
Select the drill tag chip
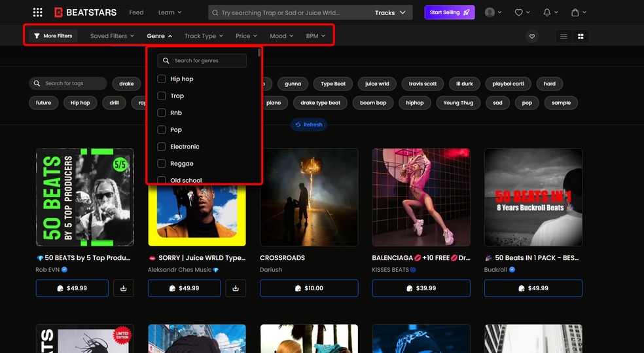point(114,103)
